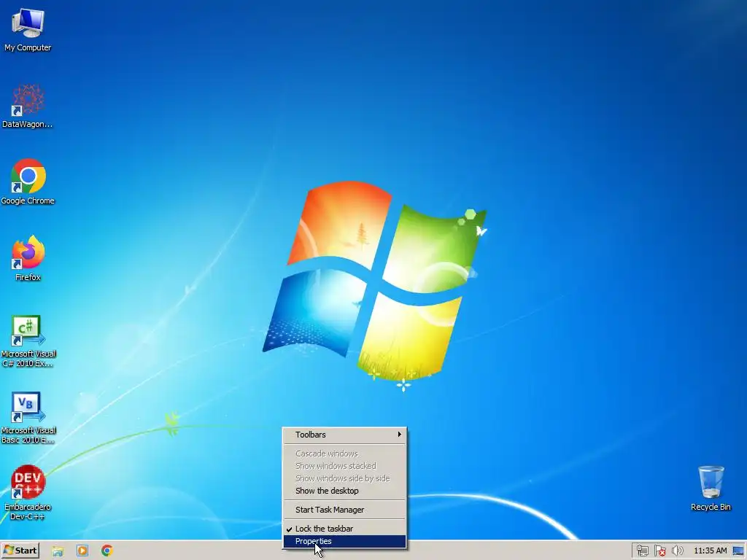Launch Windows Media Player from the taskbar
Image resolution: width=747 pixels, height=560 pixels.
coord(82,551)
